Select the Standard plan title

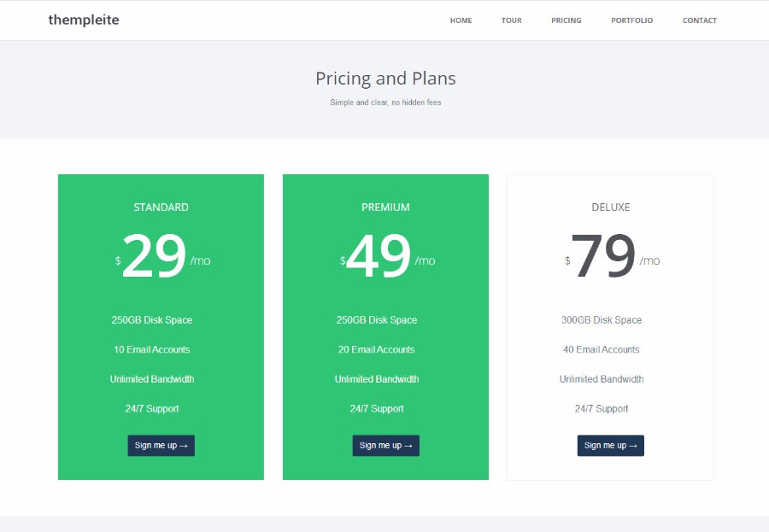pos(161,208)
